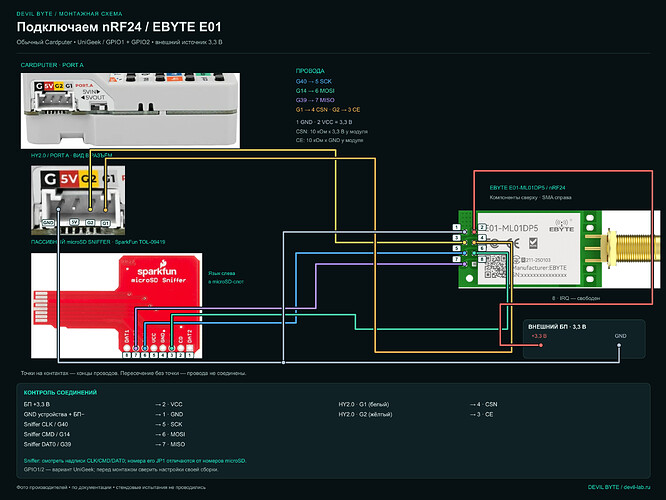This screenshot has width=666, height=500.
Task: Click the subtitle mentioning UniGeek / GPIO1 + GPIO2
Action: point(119,42)
